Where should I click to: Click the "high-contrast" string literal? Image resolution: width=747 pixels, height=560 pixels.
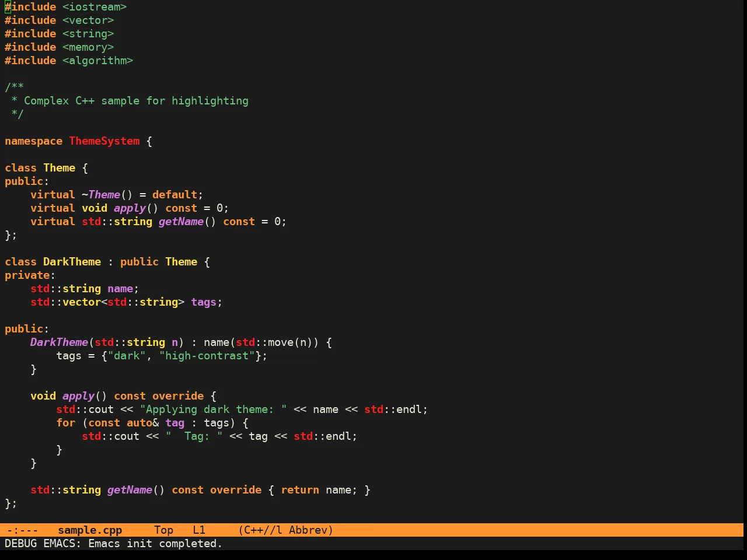[x=207, y=356]
